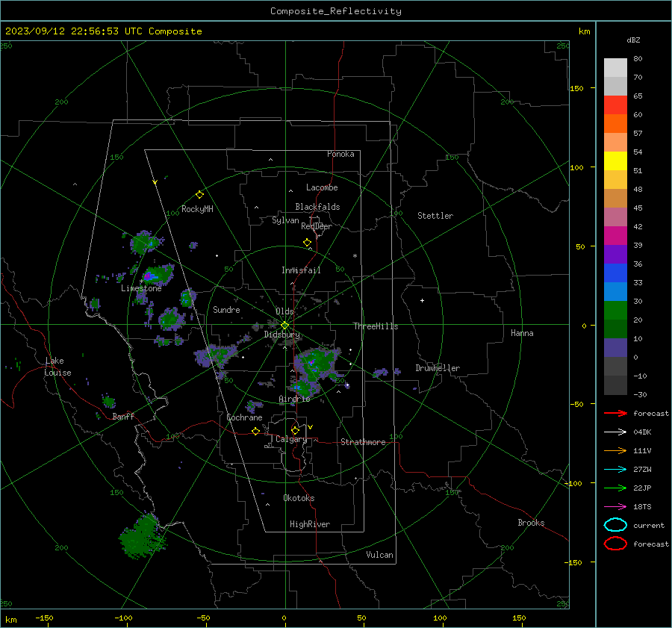Click the white asterisk east of Innisfail
The height and width of the screenshot is (628, 672).
[355, 256]
